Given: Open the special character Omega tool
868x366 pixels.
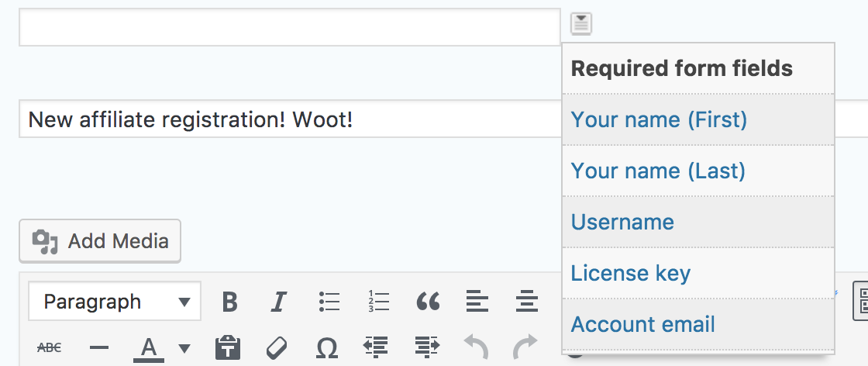Looking at the screenshot, I should [x=327, y=347].
